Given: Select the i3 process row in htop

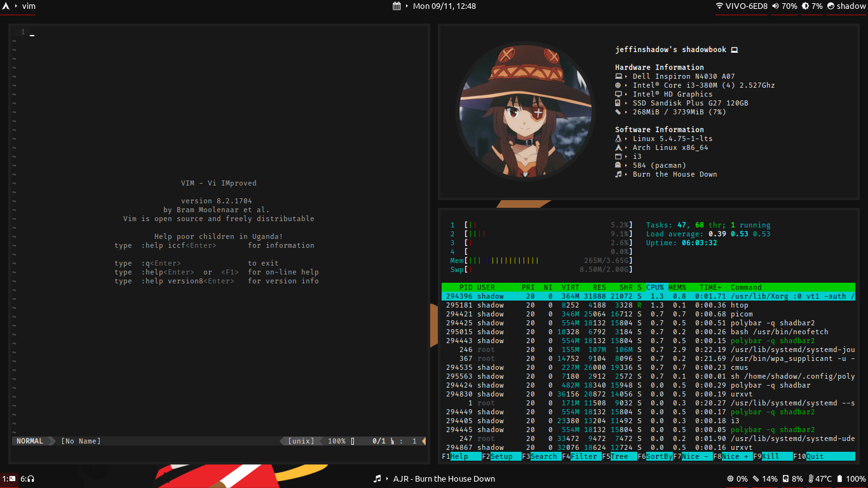Looking at the screenshot, I should [x=648, y=421].
